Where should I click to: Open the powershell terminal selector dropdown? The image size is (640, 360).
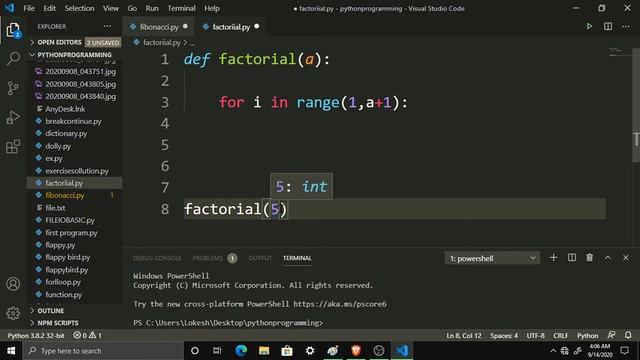pyautogui.click(x=492, y=258)
